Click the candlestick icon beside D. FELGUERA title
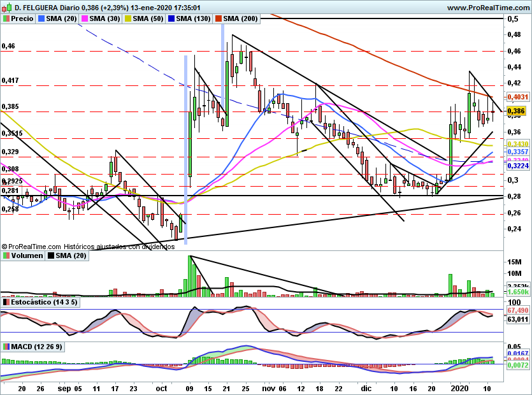The height and width of the screenshot is (395, 532). point(6,8)
